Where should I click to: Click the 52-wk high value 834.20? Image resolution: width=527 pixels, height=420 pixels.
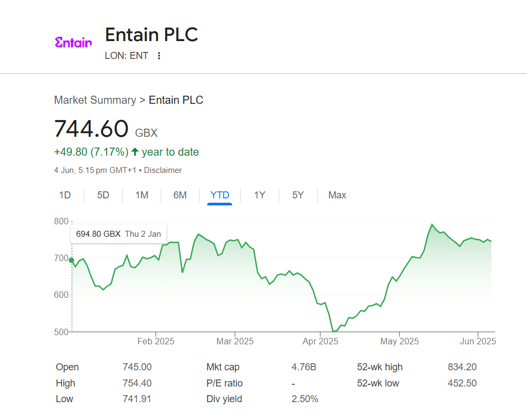(462, 367)
